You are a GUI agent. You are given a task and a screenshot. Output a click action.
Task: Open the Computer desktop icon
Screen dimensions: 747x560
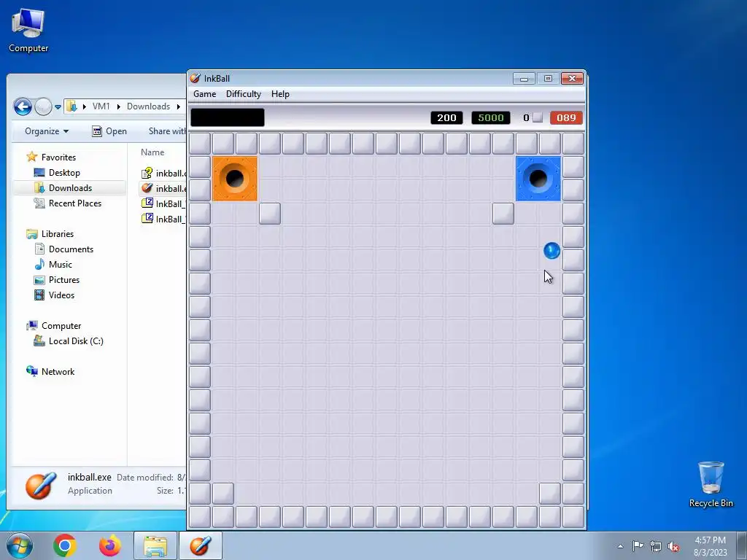coord(28,31)
